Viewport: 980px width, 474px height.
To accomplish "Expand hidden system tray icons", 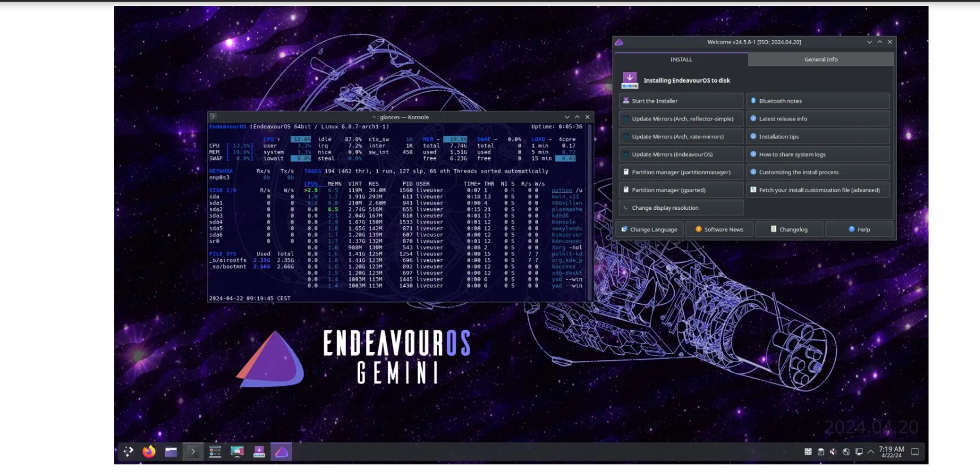I will click(x=871, y=451).
